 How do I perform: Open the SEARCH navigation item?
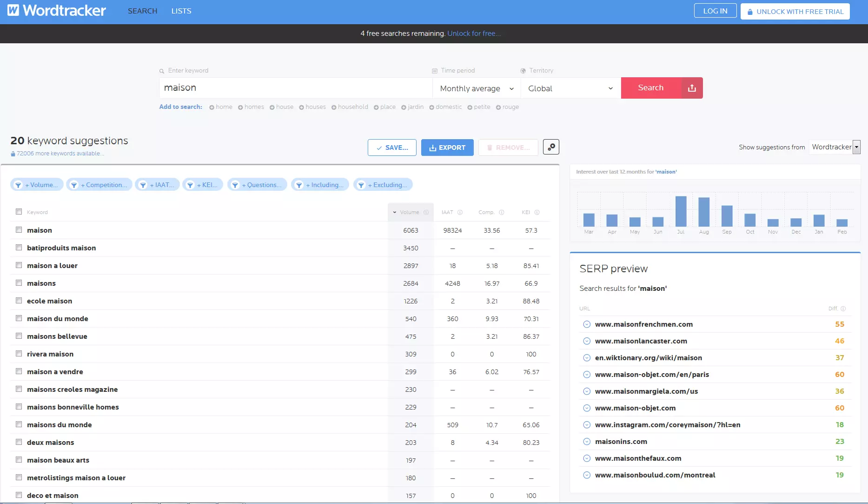coord(143,11)
